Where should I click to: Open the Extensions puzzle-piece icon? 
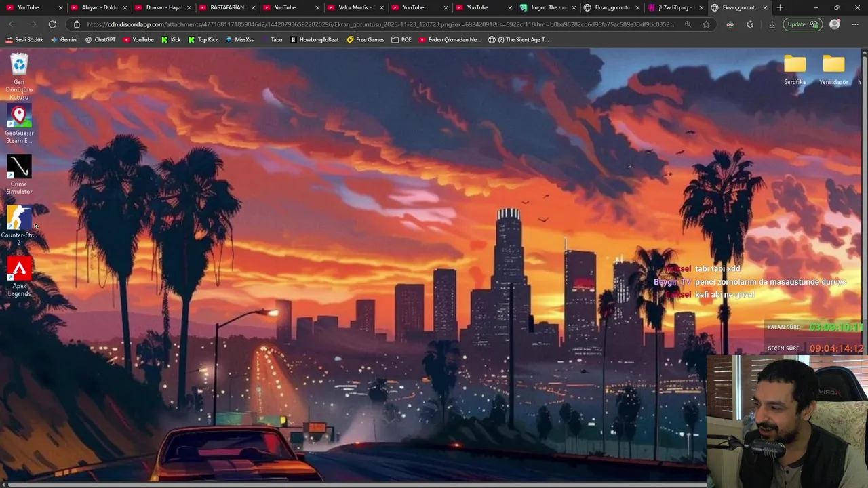coord(750,24)
